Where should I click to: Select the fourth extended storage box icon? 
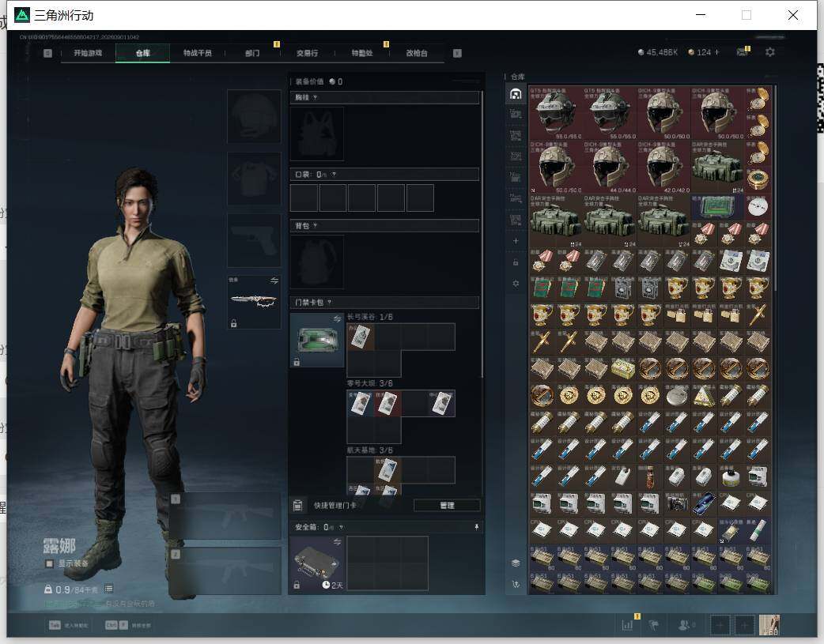(516, 178)
